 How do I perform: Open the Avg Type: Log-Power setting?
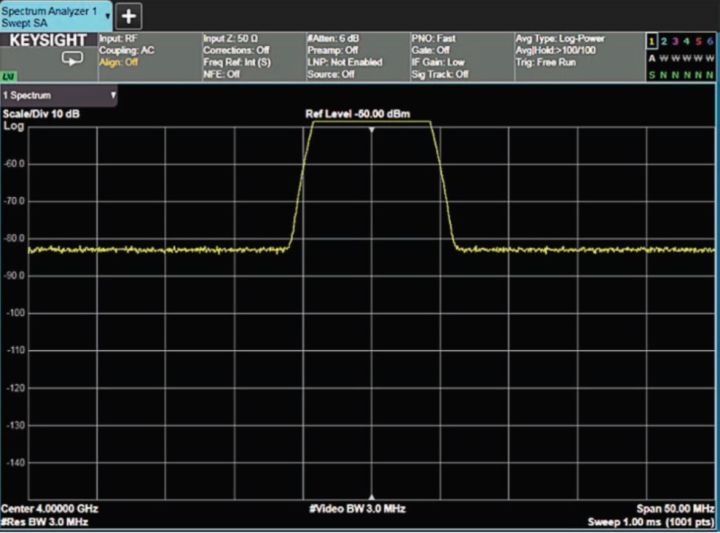[x=560, y=38]
